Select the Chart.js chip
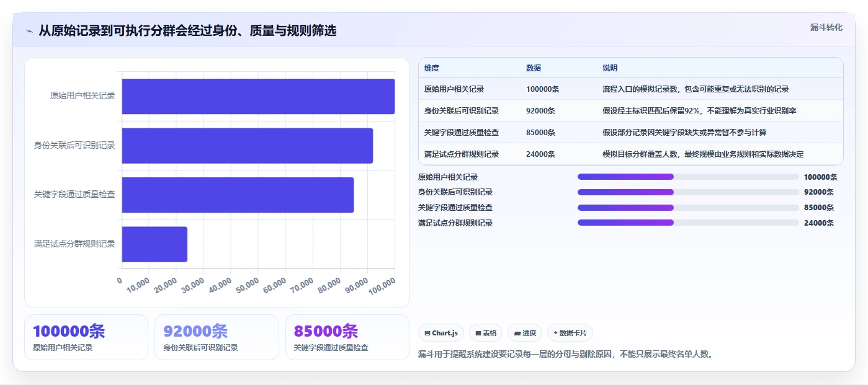Image resolution: width=868 pixels, height=385 pixels. click(x=441, y=333)
